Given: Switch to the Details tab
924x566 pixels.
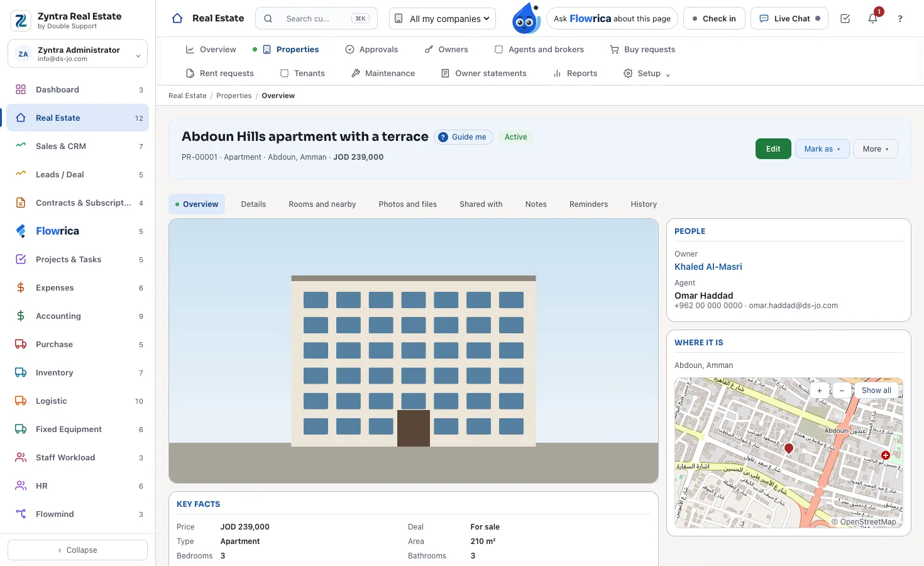Looking at the screenshot, I should [253, 204].
